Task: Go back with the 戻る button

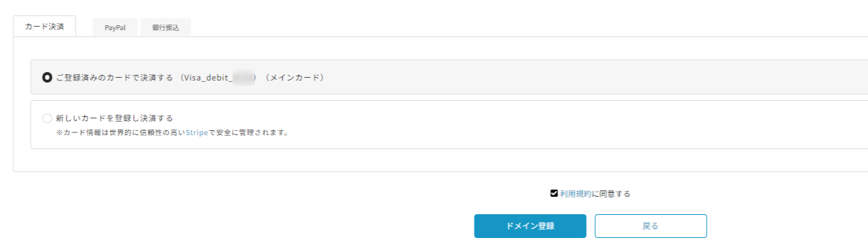Action: point(651,226)
